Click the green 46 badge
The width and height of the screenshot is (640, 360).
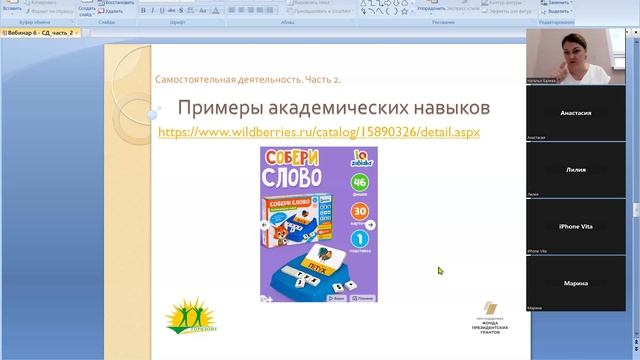click(360, 182)
